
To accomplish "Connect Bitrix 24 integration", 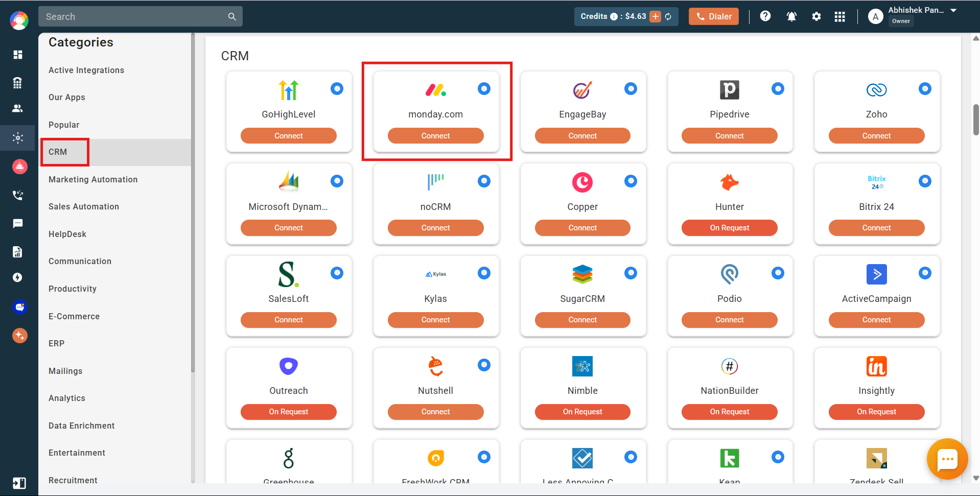I will click(876, 228).
